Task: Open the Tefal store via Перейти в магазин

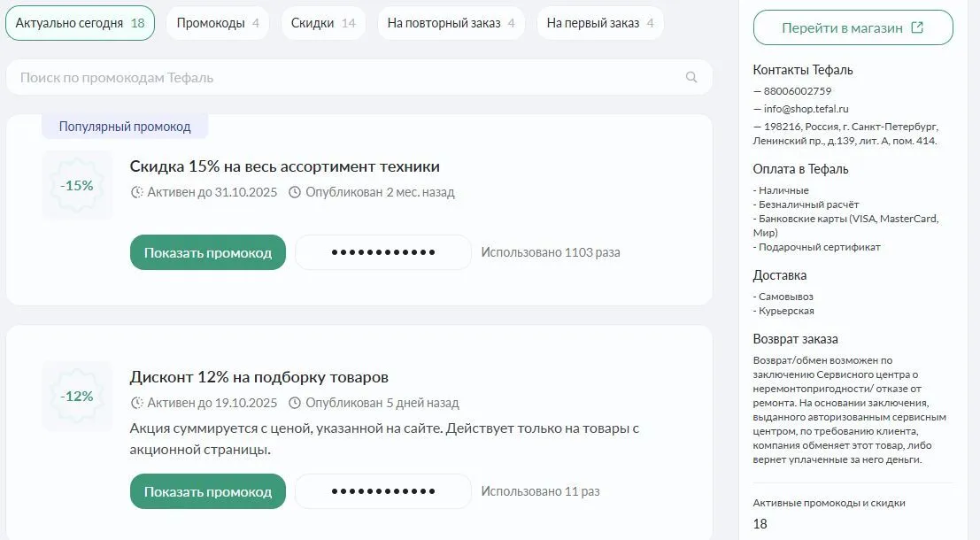Action: pyautogui.click(x=853, y=27)
